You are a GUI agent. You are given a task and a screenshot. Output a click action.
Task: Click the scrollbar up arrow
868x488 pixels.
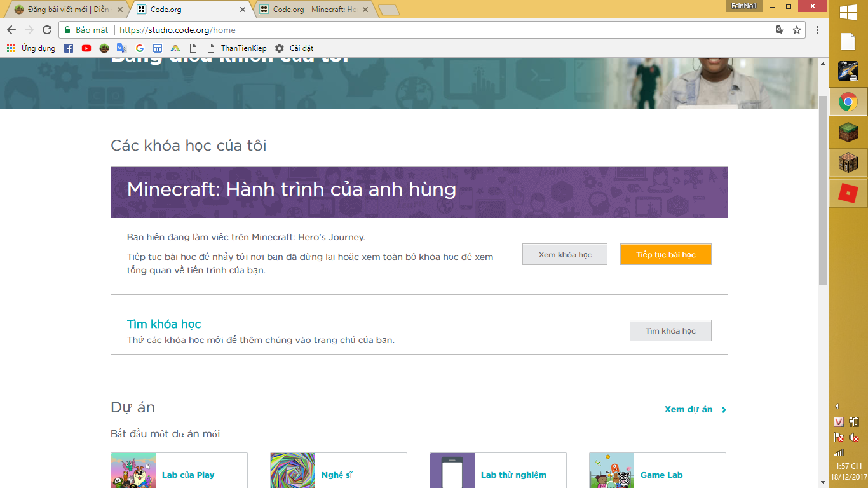point(823,62)
